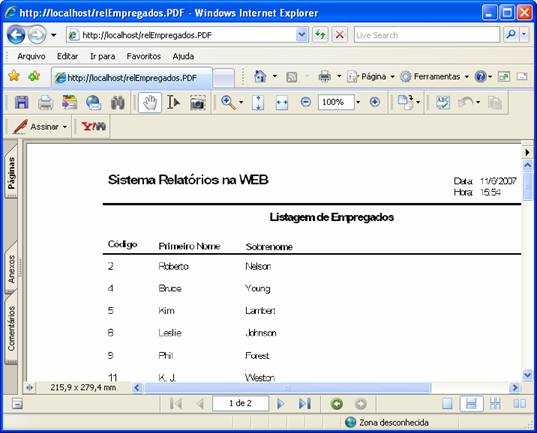Select the text Select tool
This screenshot has width=537, height=433.
click(173, 102)
